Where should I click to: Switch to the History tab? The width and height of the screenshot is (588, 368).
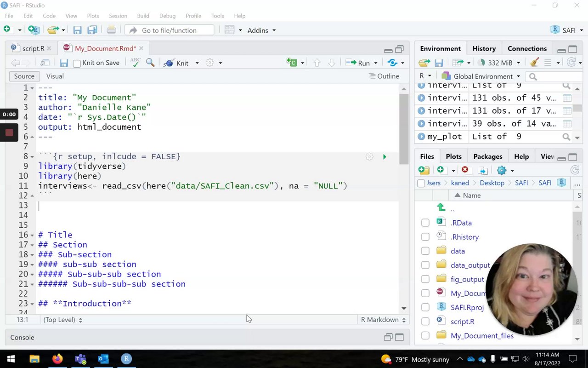coord(484,48)
